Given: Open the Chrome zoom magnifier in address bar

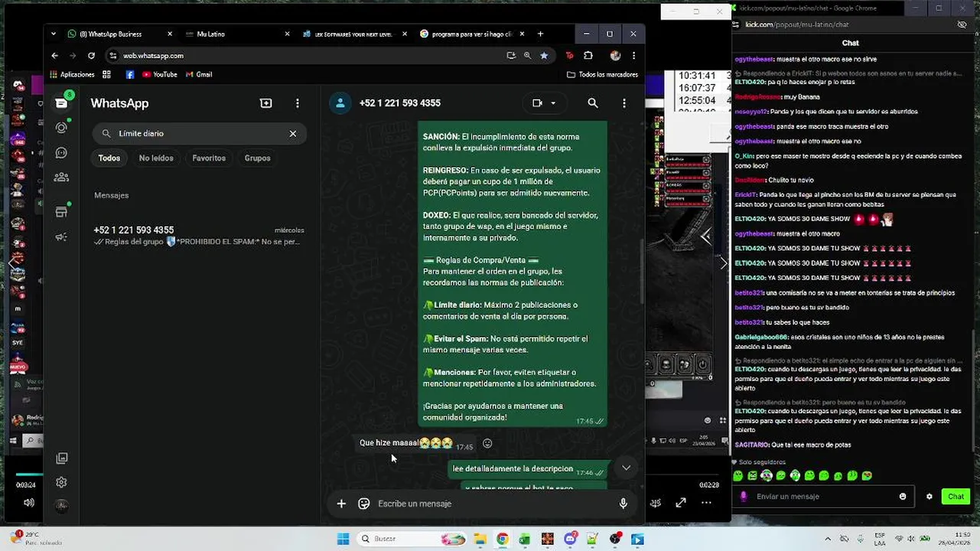Looking at the screenshot, I should pyautogui.click(x=527, y=56).
